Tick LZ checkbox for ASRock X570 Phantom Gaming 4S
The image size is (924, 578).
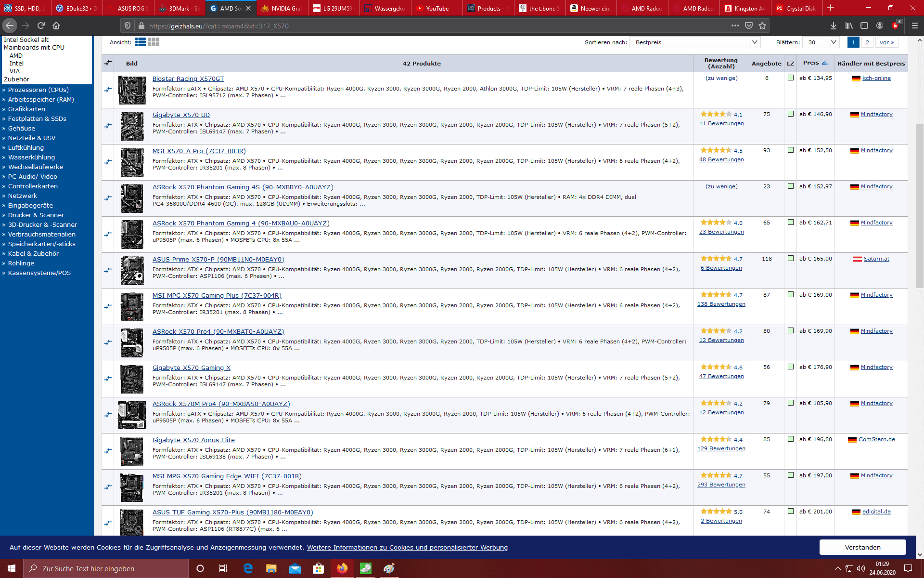790,186
